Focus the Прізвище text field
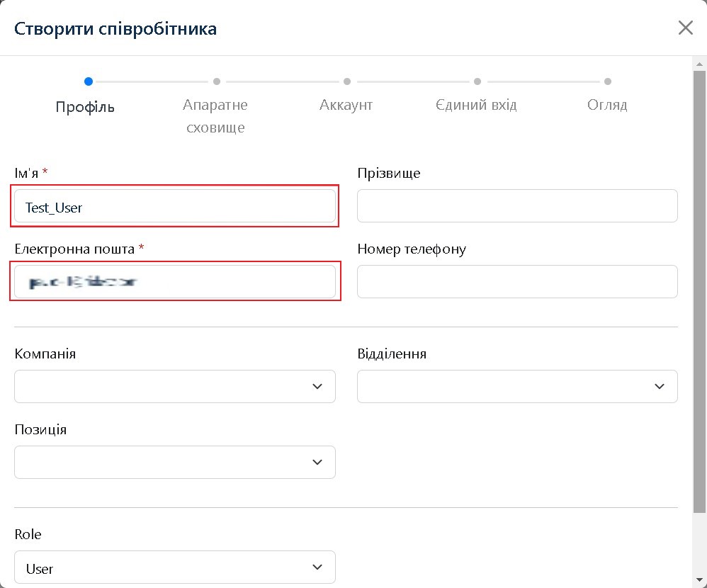Image resolution: width=707 pixels, height=588 pixels. (x=517, y=206)
